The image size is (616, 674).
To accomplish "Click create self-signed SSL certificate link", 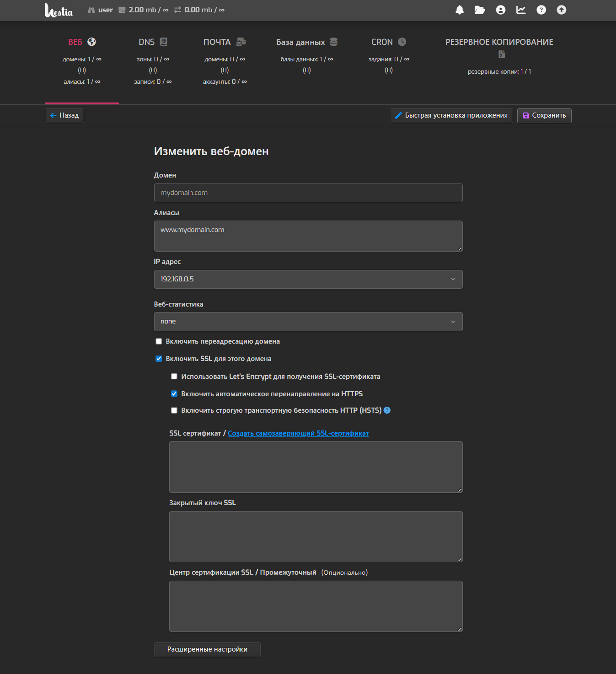I will pos(298,433).
